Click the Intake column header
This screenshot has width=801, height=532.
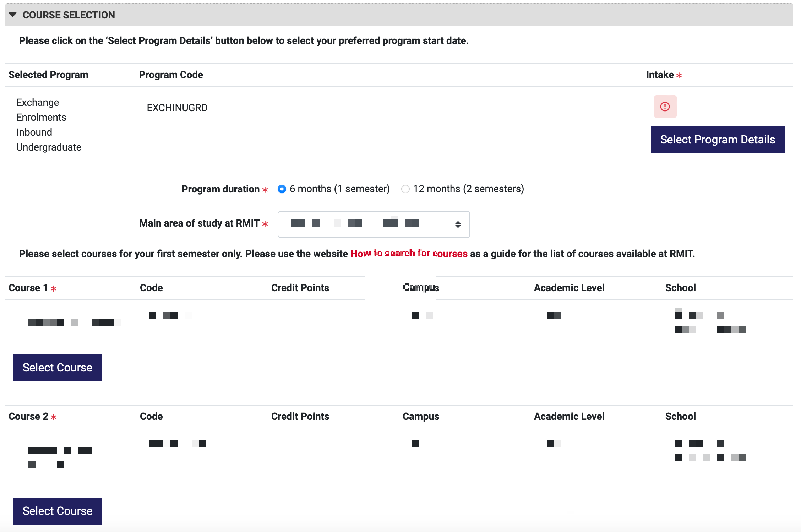tap(660, 75)
